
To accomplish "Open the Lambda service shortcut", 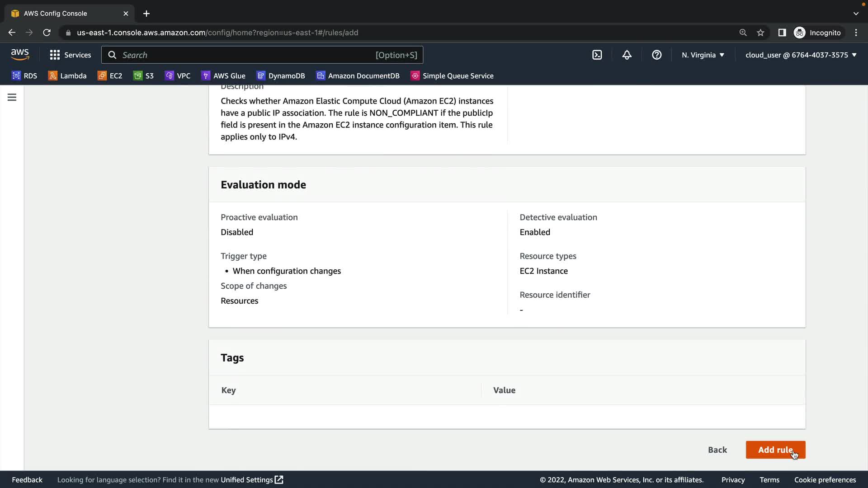I will pos(67,76).
